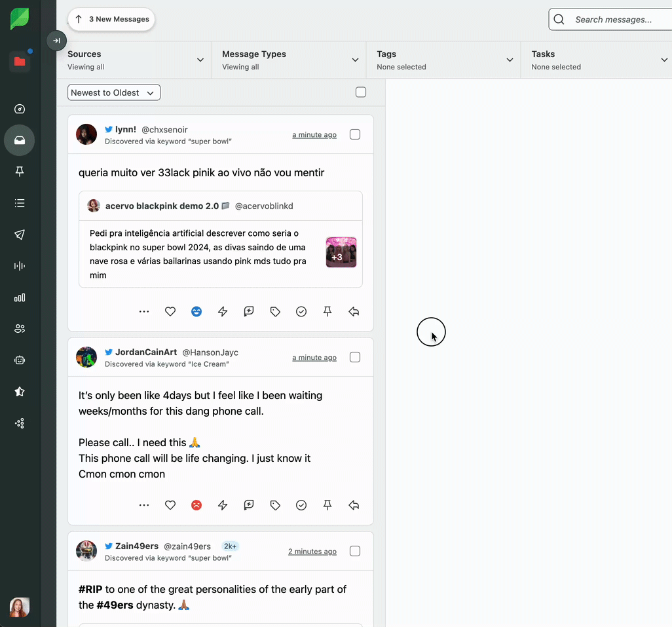
Task: Click the "a minute ago" timestamp on lynn!'s post
Action: (x=314, y=135)
